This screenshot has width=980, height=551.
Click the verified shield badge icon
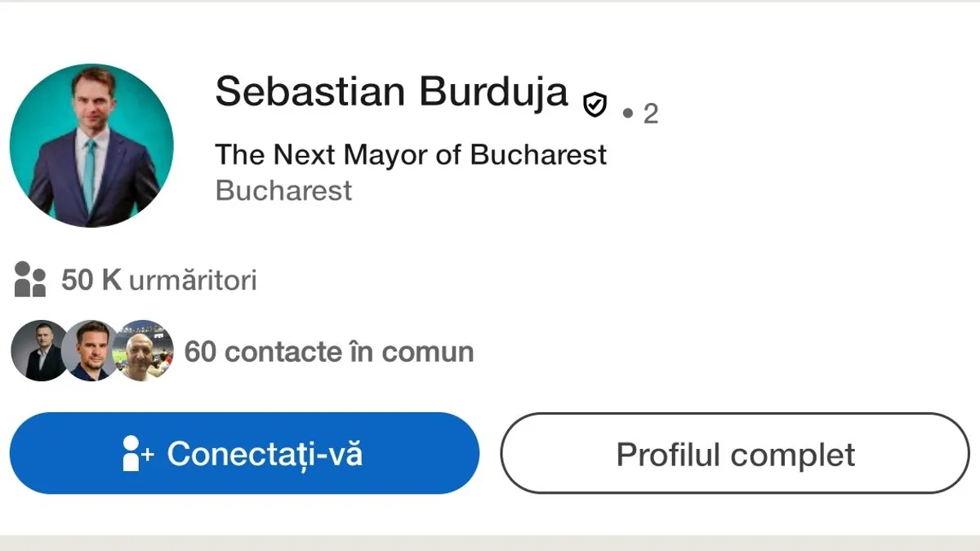[x=595, y=104]
